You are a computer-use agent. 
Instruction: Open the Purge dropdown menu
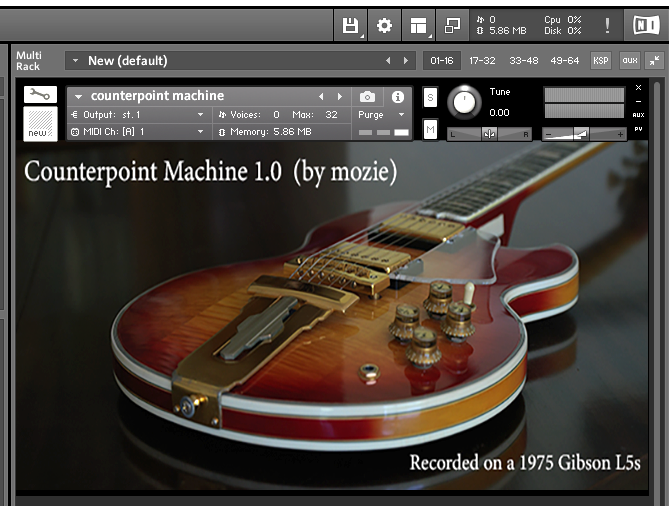(x=381, y=115)
